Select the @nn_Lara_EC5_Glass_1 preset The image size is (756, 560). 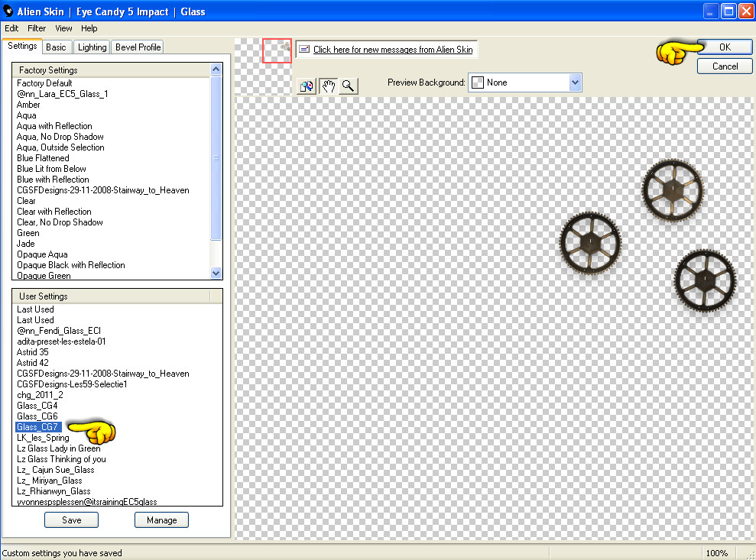pyautogui.click(x=62, y=94)
